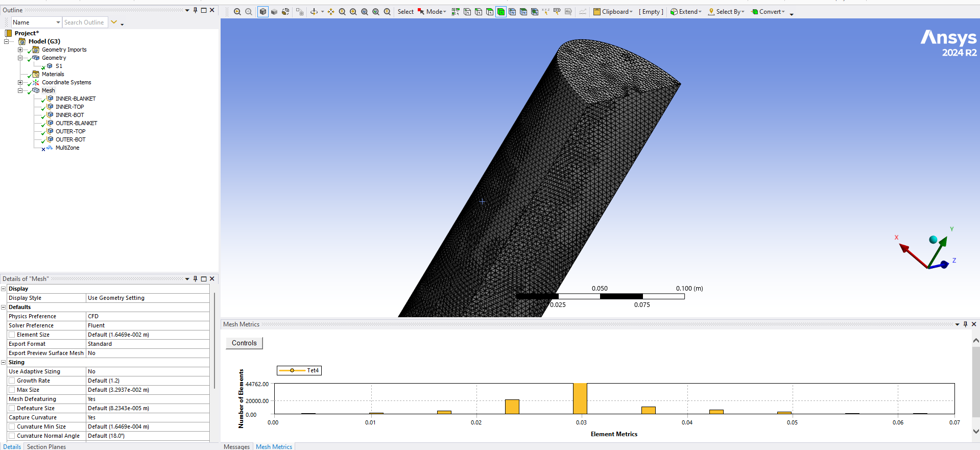Viewport: 980px width, 450px height.
Task: Activate the Rotate view tool
Action: click(x=314, y=12)
